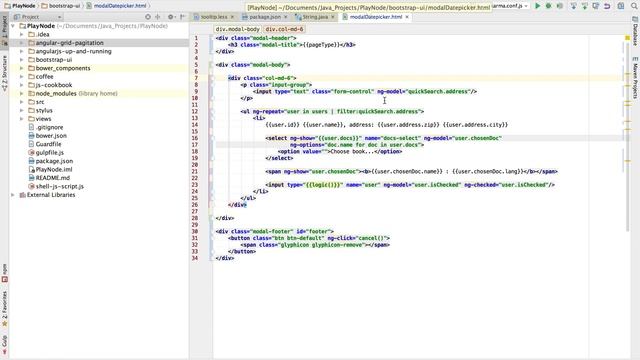Open Search Everywhere magnifier icon

(x=634, y=6)
